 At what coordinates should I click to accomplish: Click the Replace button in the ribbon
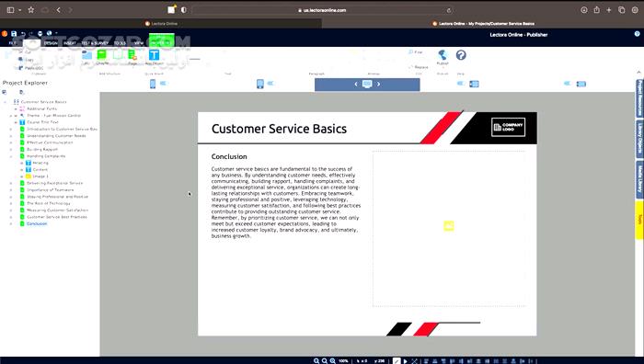[x=419, y=67]
